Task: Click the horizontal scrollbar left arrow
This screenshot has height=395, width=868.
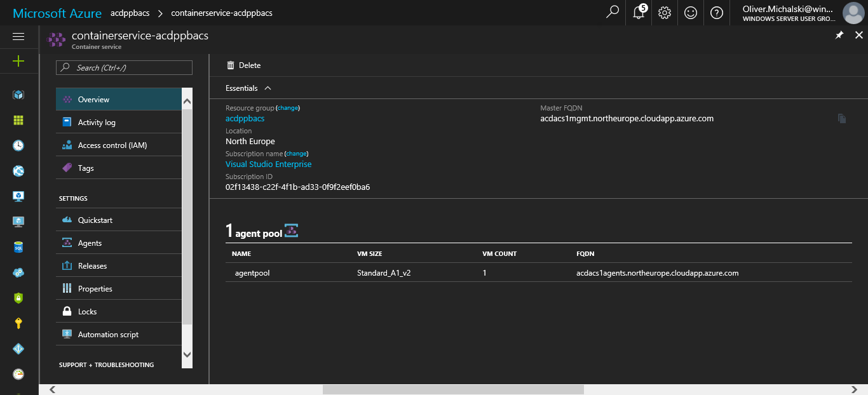Action: point(52,389)
